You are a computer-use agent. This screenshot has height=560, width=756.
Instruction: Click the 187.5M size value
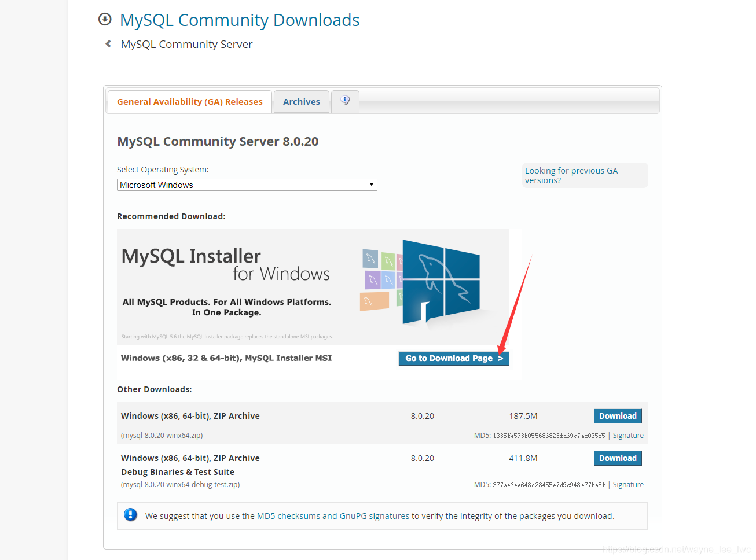523,416
